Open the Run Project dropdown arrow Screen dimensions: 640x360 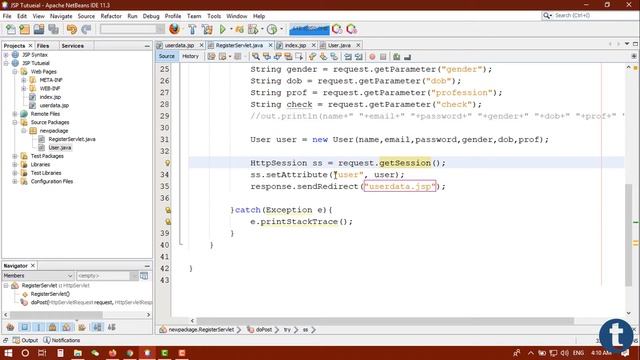pos(231,29)
